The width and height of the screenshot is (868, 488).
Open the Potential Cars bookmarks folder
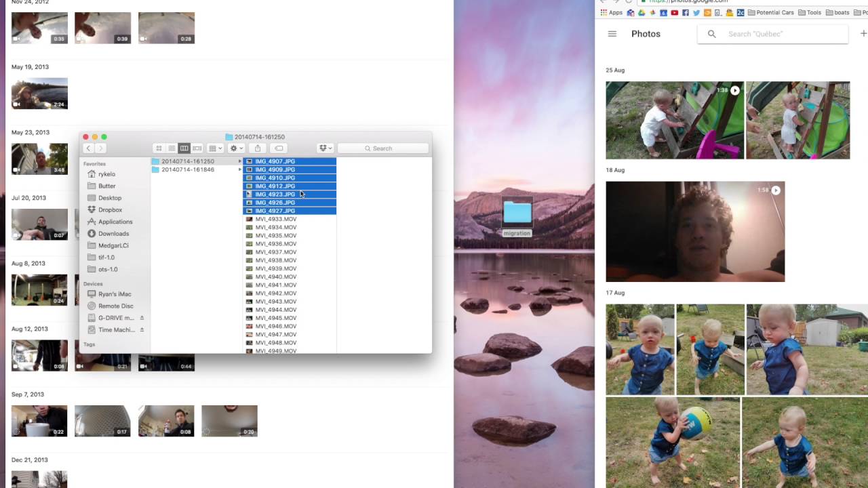point(770,12)
